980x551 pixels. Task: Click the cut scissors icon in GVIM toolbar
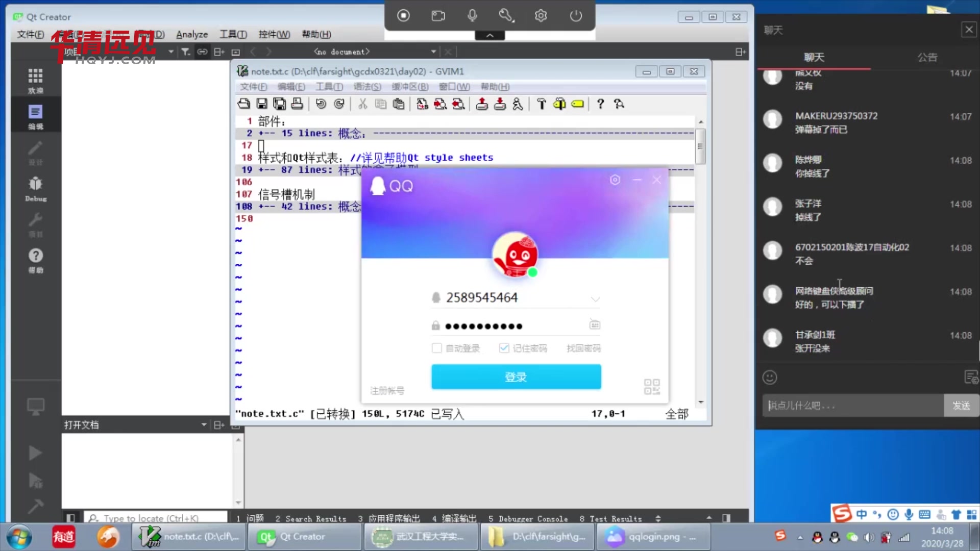pyautogui.click(x=362, y=104)
